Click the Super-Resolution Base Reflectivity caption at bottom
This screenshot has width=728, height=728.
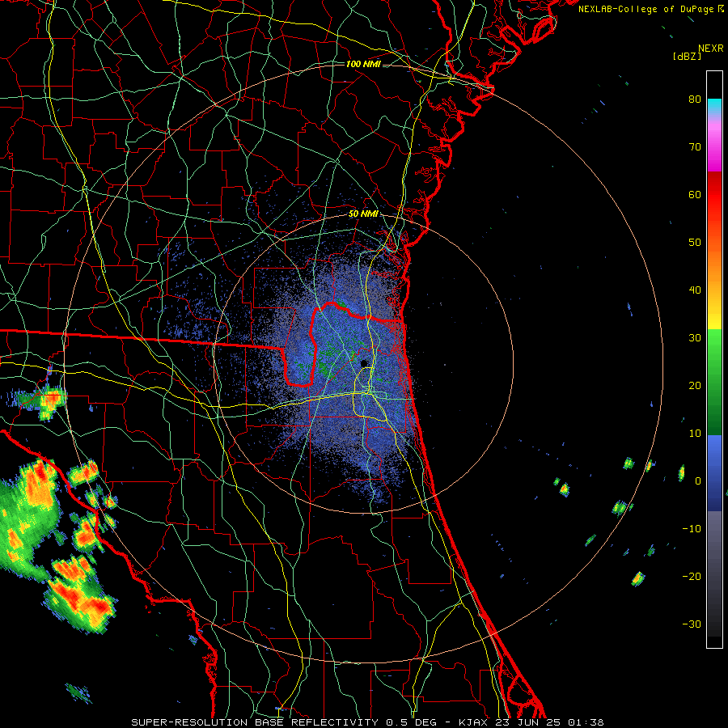click(x=367, y=722)
